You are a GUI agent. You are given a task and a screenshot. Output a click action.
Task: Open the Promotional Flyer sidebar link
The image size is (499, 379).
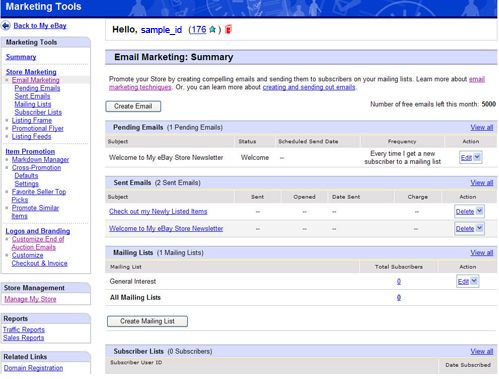(x=38, y=128)
